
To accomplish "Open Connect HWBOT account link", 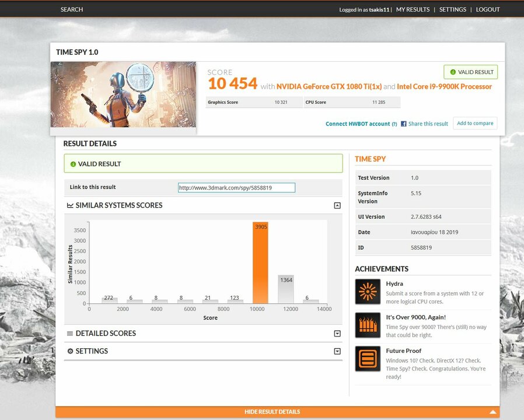I will coord(358,124).
